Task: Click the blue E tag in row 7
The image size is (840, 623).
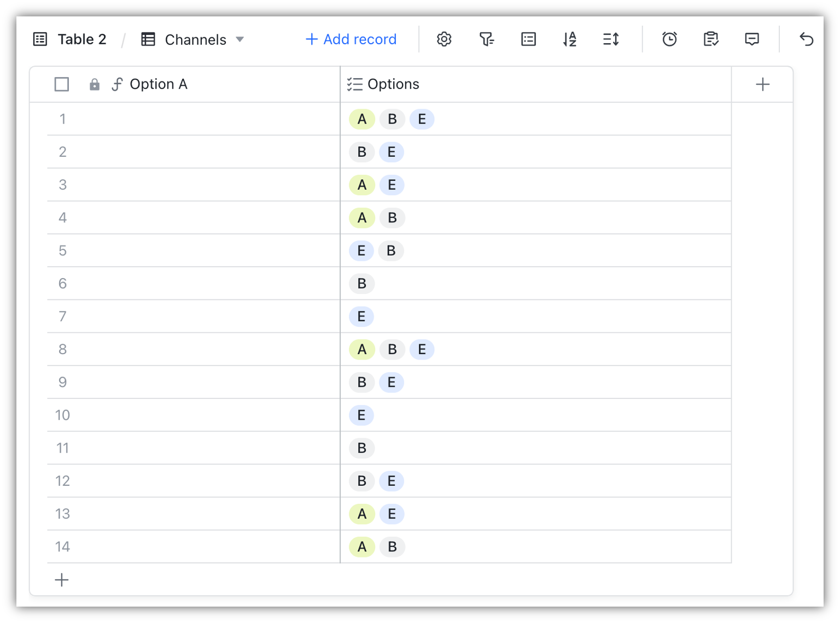Action: point(361,316)
